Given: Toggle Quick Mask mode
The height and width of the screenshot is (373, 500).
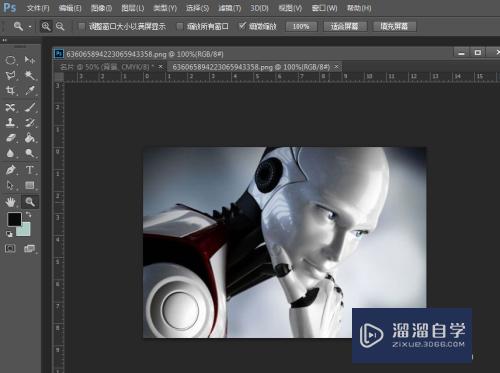Looking at the screenshot, I should tap(10, 248).
